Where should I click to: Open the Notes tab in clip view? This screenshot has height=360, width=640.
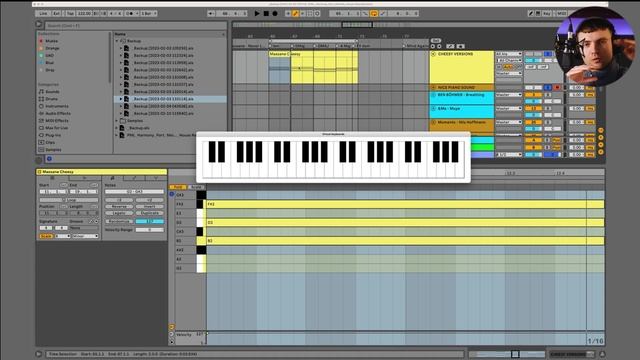pyautogui.click(x=112, y=178)
